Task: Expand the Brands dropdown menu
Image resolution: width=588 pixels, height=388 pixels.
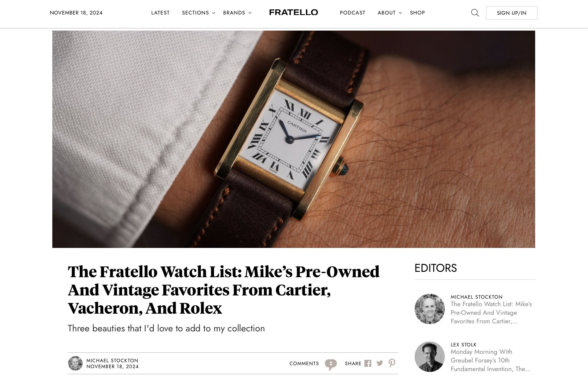Action: (237, 13)
